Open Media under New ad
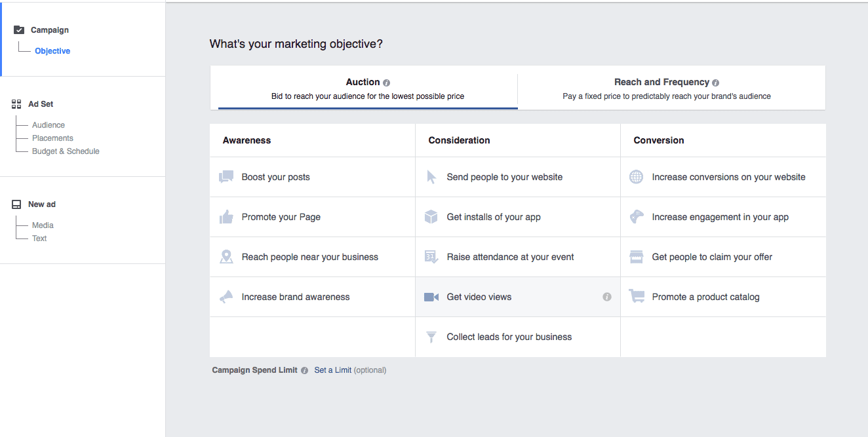Viewport: 868px width, 437px height. [x=43, y=225]
